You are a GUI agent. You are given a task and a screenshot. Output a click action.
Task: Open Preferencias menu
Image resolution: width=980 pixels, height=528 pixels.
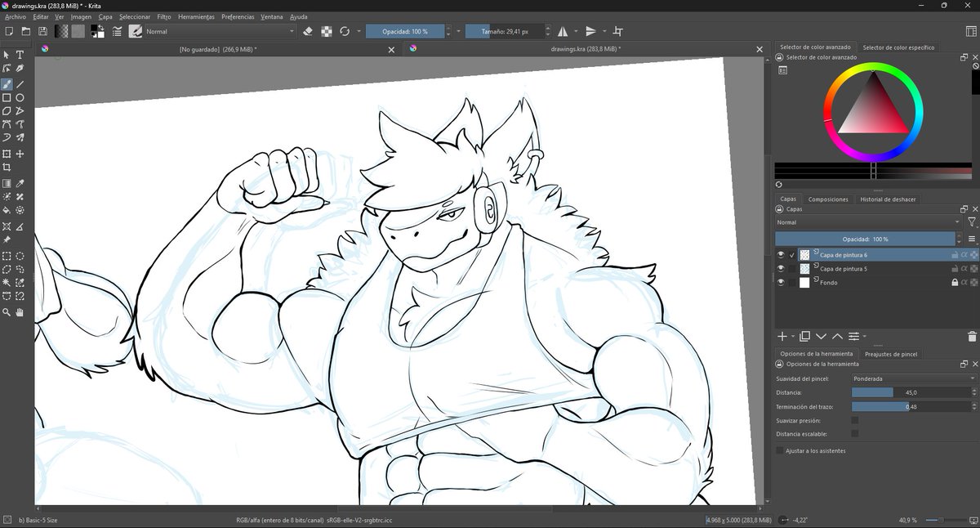pyautogui.click(x=238, y=16)
